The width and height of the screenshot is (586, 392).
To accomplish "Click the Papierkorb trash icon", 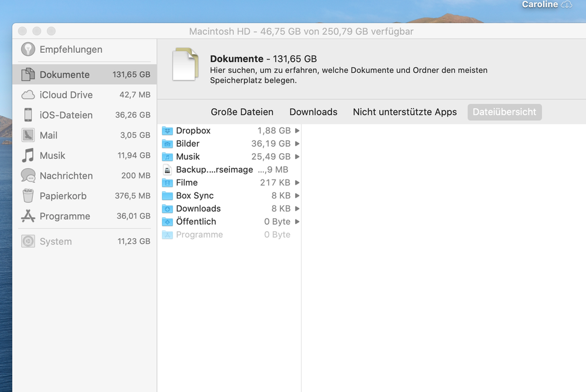I will pos(28,195).
